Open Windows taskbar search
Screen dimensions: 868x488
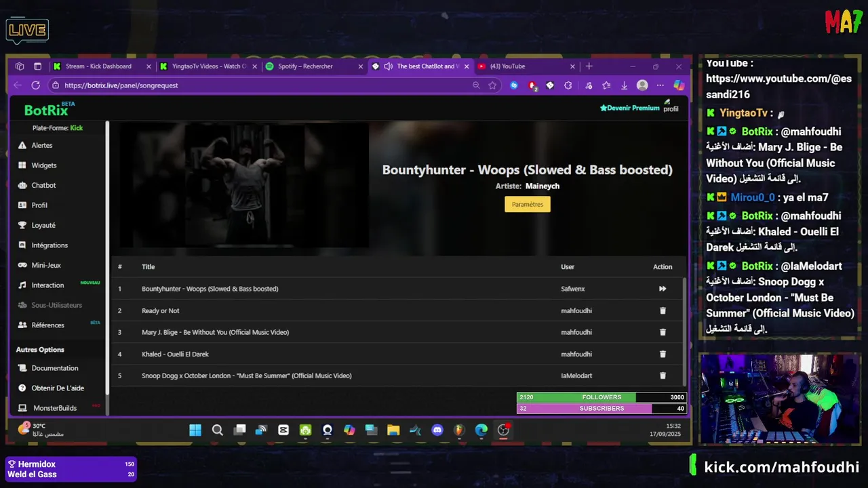coord(217,430)
